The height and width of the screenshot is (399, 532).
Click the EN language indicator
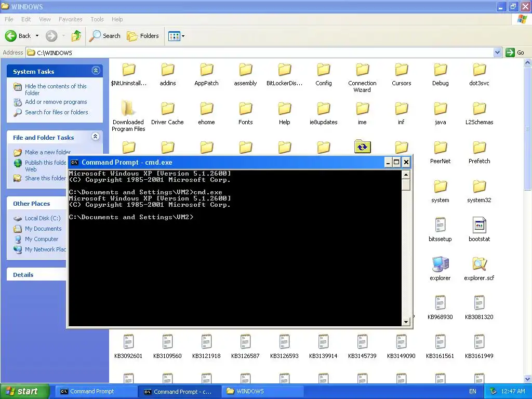pos(473,391)
